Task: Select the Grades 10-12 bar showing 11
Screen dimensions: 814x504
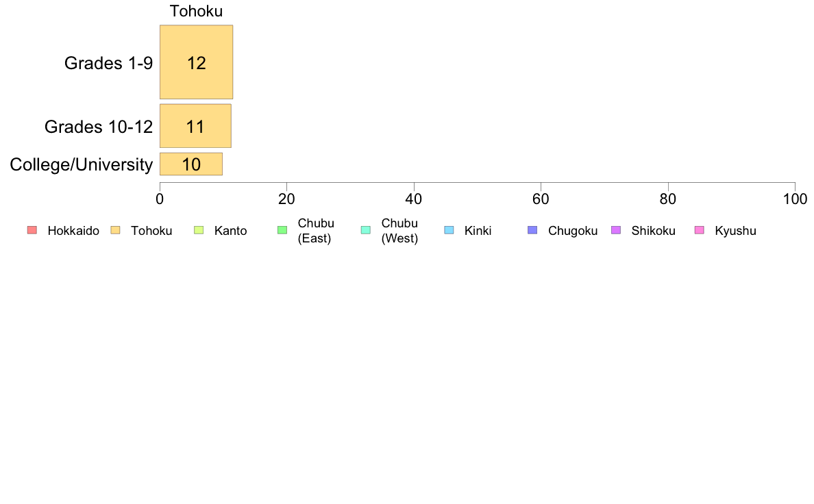Action: pyautogui.click(x=195, y=126)
